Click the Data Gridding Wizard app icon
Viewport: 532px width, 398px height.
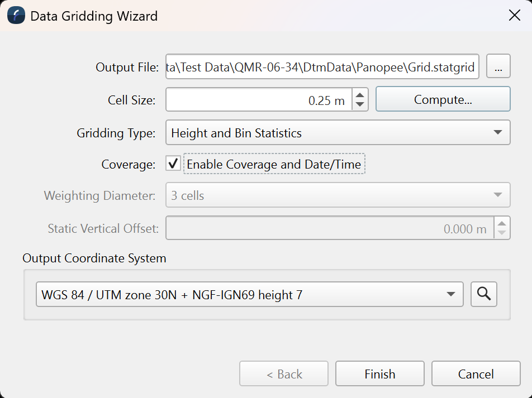[16, 16]
